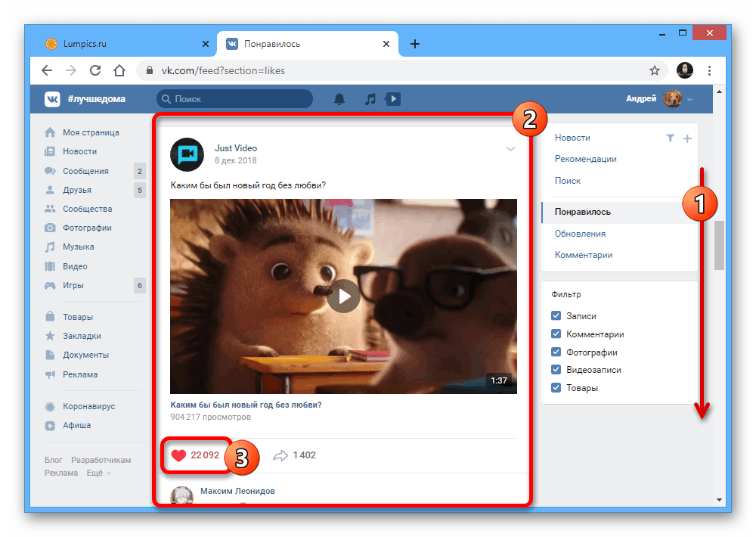The image size is (756, 537).
Task: Expand the post options chevron on Just Video post
Action: click(x=510, y=149)
